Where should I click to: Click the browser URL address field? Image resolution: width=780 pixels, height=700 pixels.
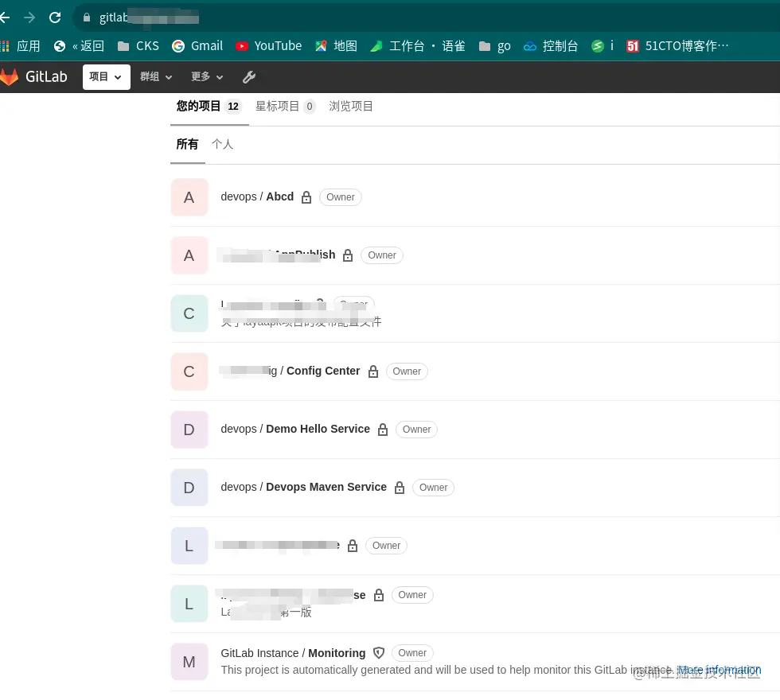click(x=428, y=17)
